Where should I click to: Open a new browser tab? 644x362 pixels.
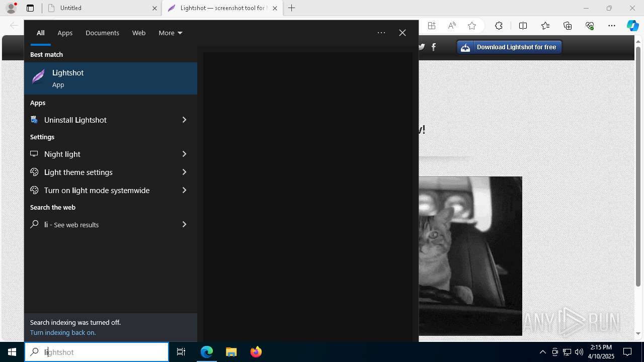point(292,8)
